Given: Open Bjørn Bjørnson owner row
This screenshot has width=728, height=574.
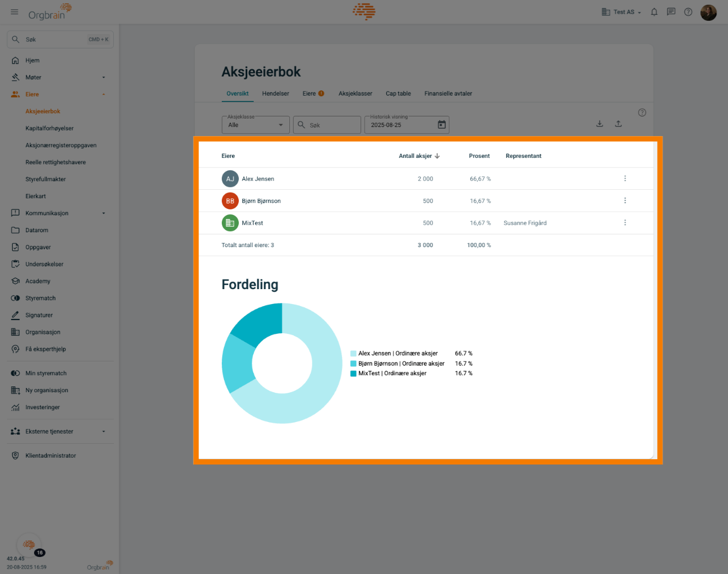Looking at the screenshot, I should (x=425, y=201).
